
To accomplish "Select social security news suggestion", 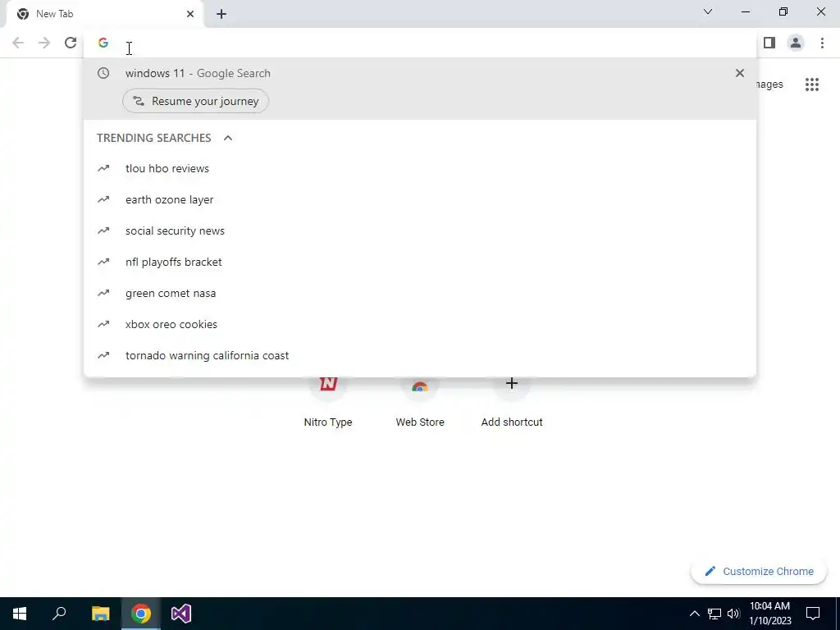I will (420, 231).
